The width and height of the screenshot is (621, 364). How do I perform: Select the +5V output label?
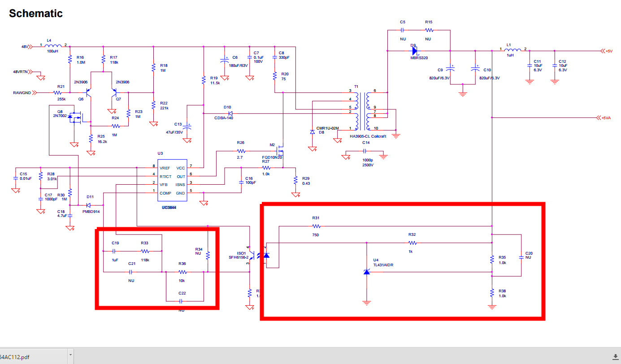609,51
